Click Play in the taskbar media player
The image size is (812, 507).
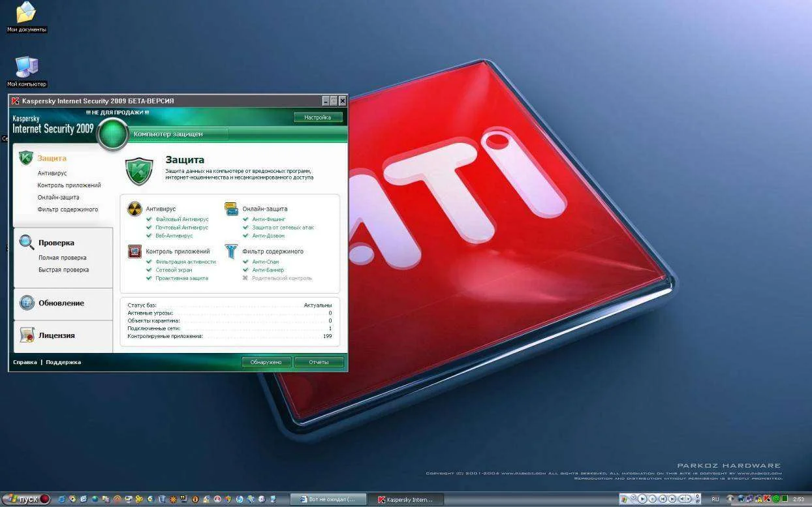(x=643, y=499)
